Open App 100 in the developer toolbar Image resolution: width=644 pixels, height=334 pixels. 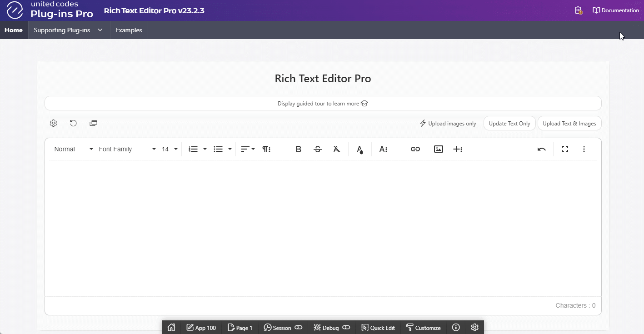tap(201, 328)
